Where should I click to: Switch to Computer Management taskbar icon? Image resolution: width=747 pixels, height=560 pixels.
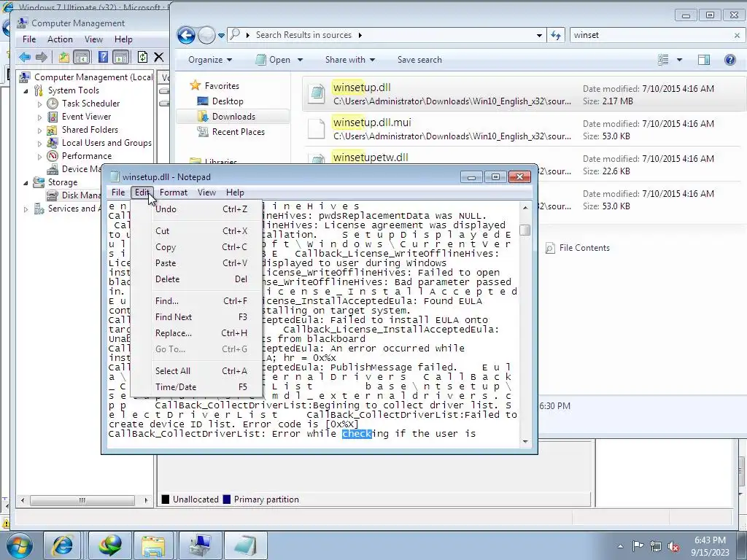(x=200, y=545)
